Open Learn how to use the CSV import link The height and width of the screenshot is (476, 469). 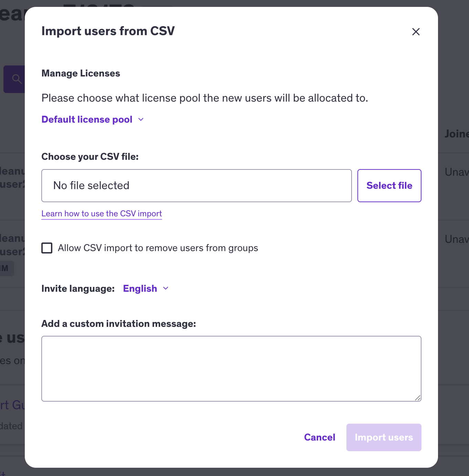click(x=102, y=214)
